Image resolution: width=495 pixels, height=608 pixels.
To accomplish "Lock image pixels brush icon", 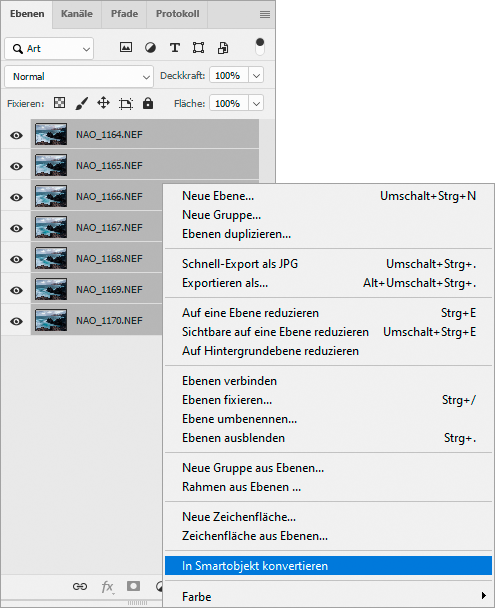I will tap(81, 103).
